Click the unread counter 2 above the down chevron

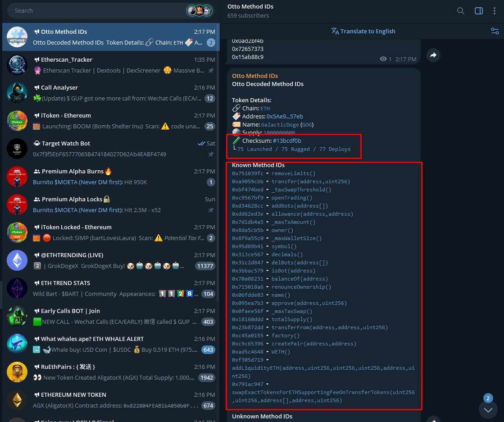pos(488,399)
